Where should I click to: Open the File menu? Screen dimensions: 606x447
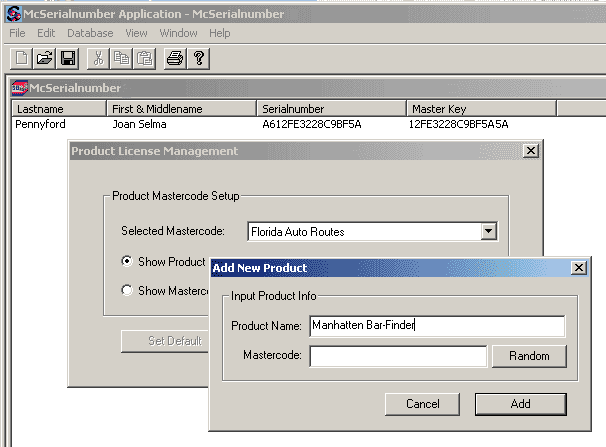[17, 33]
